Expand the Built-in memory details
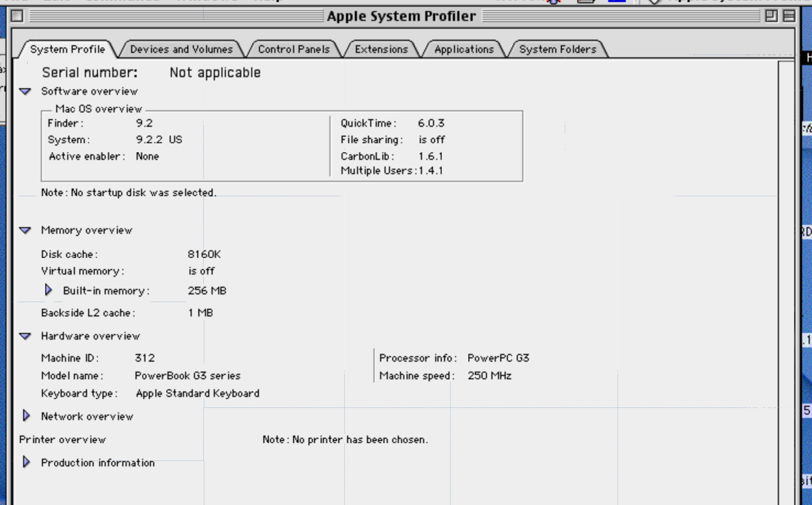Viewport: 812px width, 505px height. (48, 290)
